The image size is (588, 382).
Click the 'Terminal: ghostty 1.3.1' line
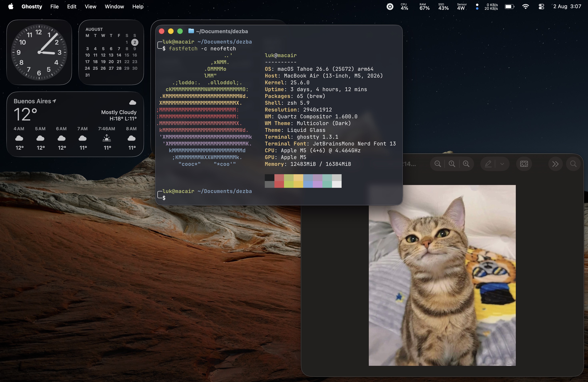point(301,137)
